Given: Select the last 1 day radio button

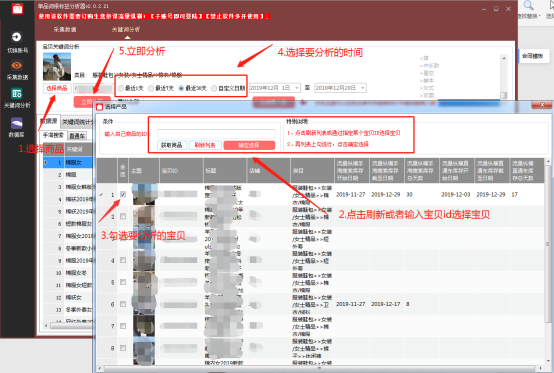Looking at the screenshot, I should click(x=121, y=88).
